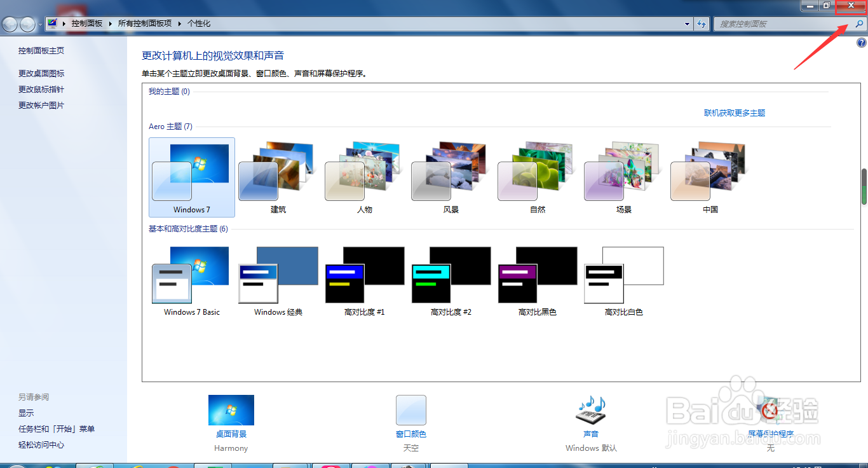Click the 窗口颜色 text link

[411, 434]
